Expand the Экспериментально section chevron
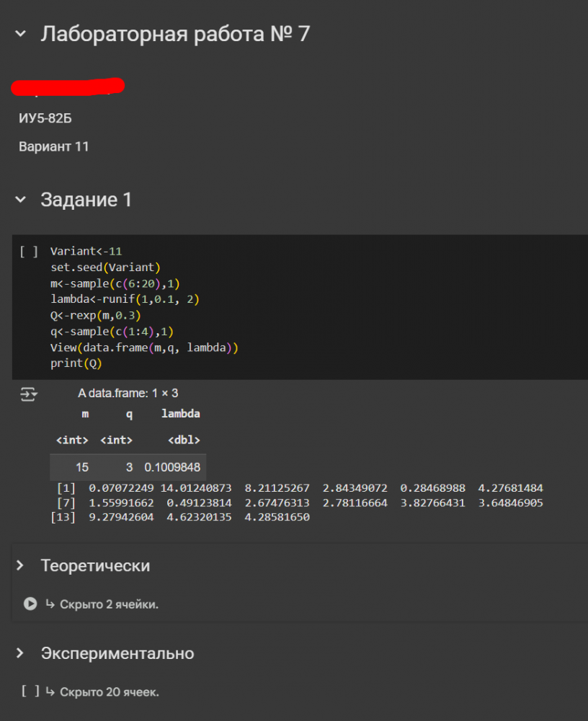The height and width of the screenshot is (721, 588). click(20, 653)
